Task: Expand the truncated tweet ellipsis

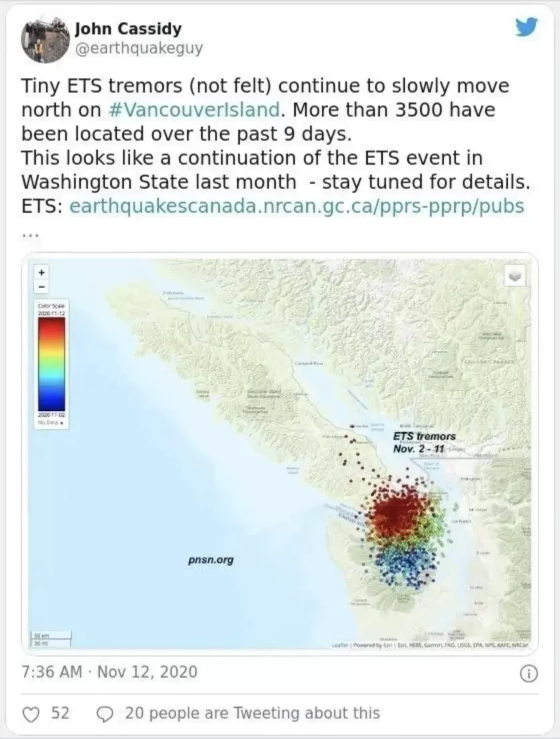Action: [x=30, y=233]
